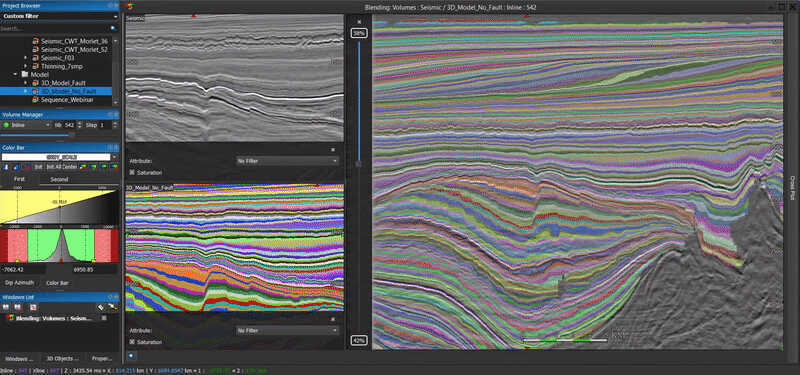Expand the 3D_Model_No_Fault tree node
This screenshot has height=375, width=800.
pyautogui.click(x=26, y=91)
